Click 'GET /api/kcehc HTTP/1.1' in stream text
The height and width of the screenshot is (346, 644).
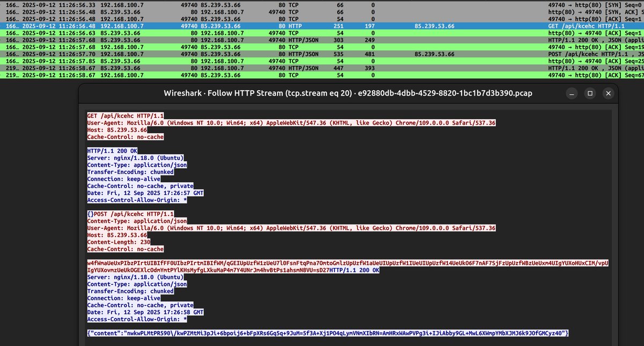coord(126,116)
